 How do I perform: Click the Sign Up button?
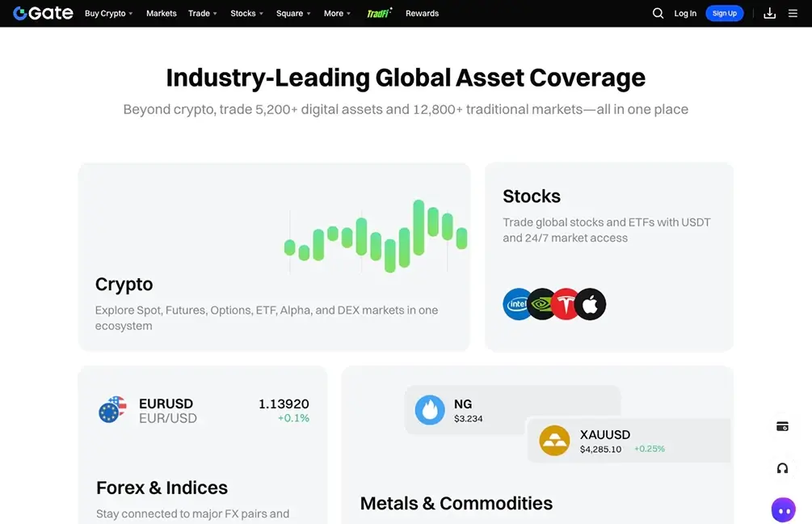pos(725,14)
